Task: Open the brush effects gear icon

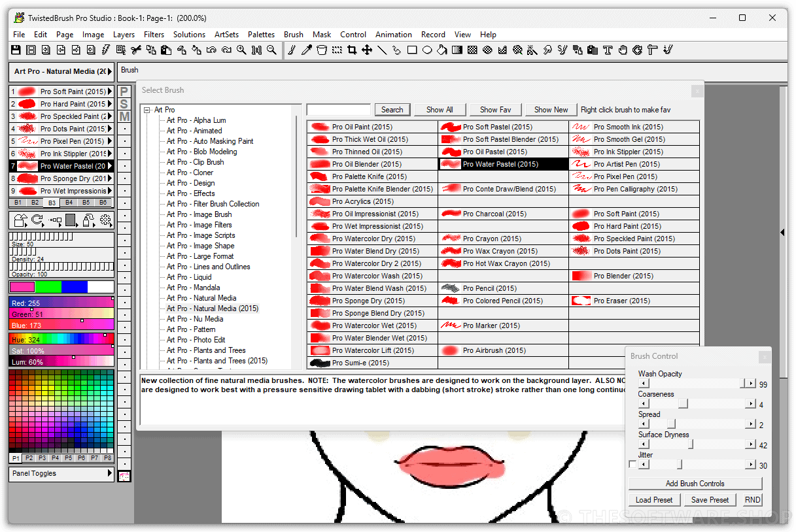Action: [106, 220]
